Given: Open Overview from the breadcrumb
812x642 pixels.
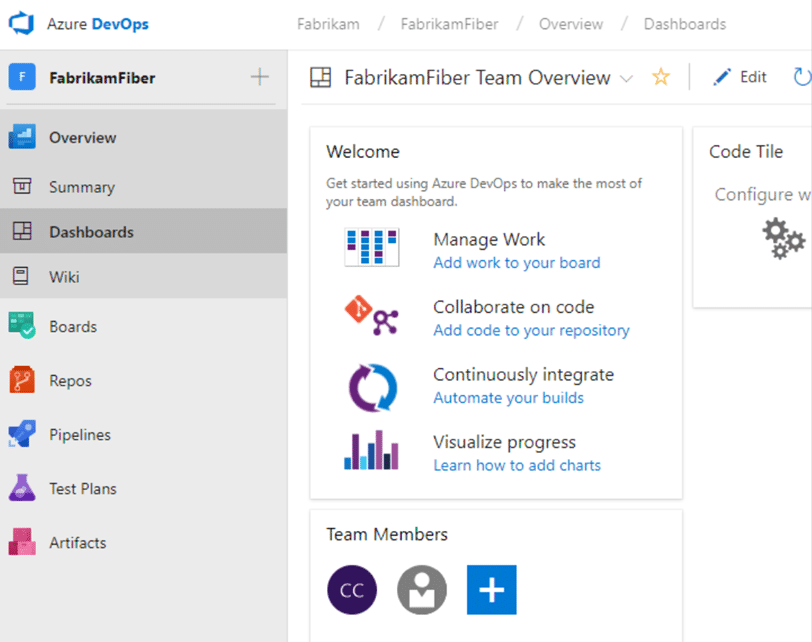Looking at the screenshot, I should pyautogui.click(x=570, y=23).
